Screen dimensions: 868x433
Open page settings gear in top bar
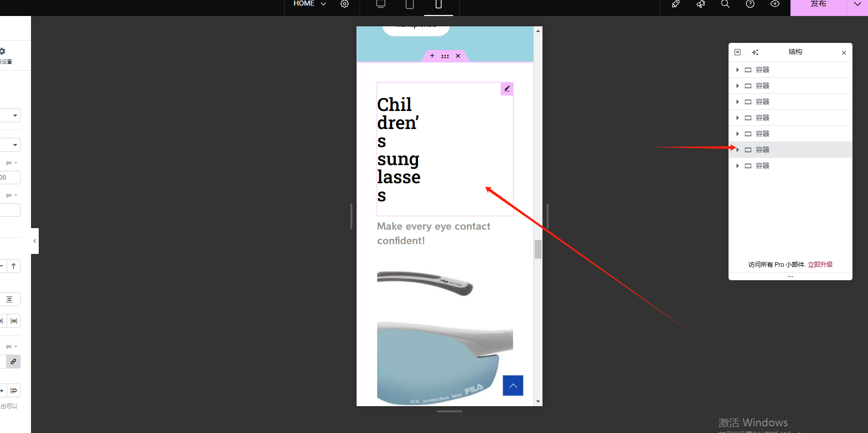point(345,4)
